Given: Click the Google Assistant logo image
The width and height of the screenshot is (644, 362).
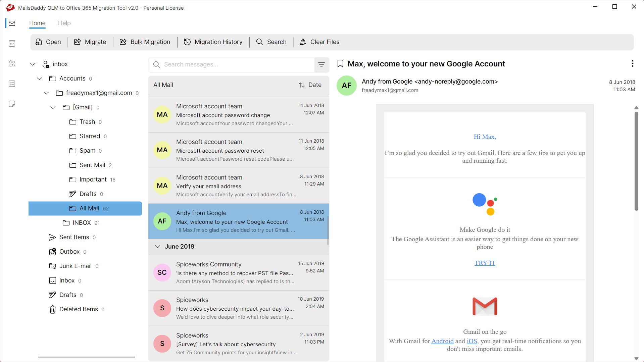Looking at the screenshot, I should tap(485, 204).
